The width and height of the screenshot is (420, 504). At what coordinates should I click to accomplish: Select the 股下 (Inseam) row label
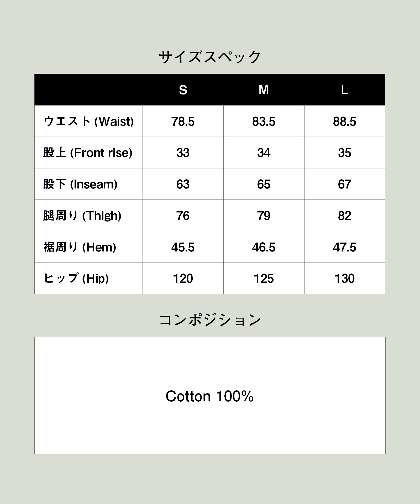coord(80,184)
